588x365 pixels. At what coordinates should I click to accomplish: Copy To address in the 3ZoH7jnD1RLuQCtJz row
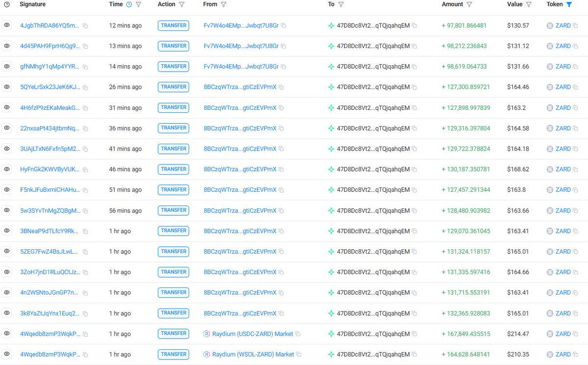click(415, 272)
